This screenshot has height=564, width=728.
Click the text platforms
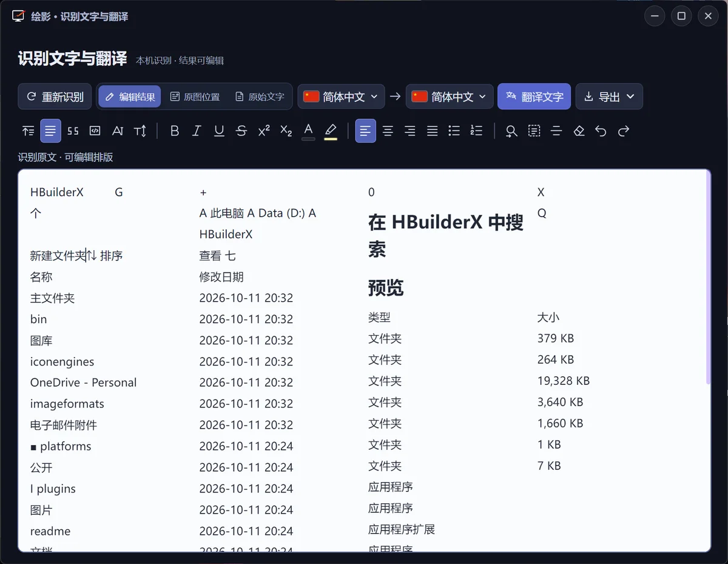click(66, 446)
